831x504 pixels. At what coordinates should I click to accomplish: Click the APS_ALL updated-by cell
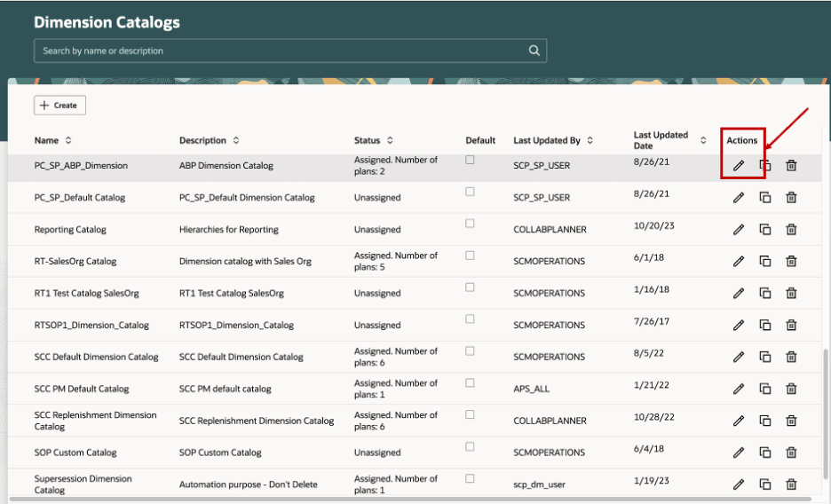click(x=531, y=389)
